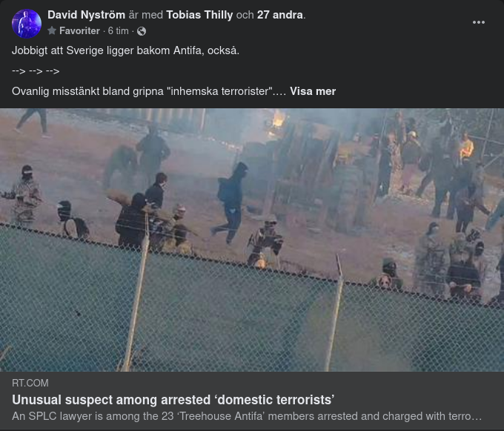Click the globe public-privacy icon

(142, 31)
